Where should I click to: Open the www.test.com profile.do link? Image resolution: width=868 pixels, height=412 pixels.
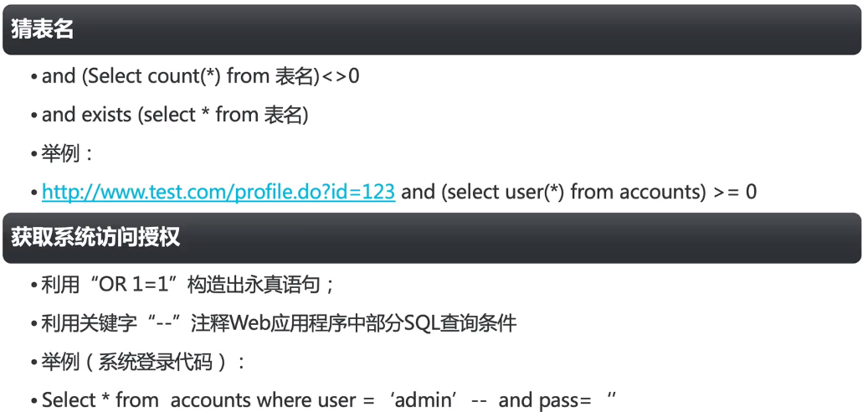click(x=218, y=192)
